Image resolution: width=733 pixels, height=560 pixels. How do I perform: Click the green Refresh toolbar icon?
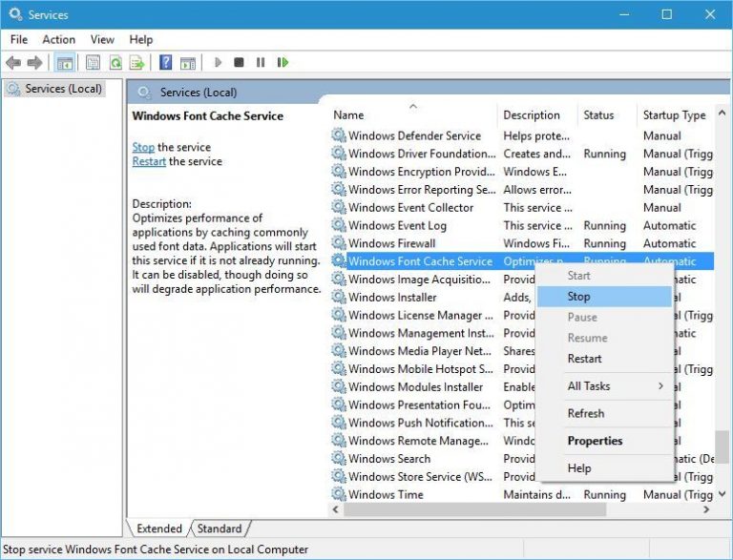[115, 62]
